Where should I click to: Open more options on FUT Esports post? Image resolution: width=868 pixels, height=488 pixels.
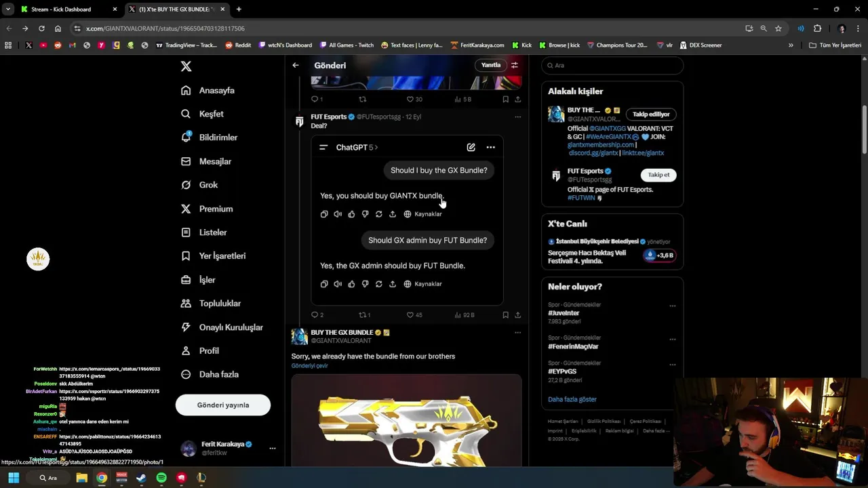[x=517, y=117]
